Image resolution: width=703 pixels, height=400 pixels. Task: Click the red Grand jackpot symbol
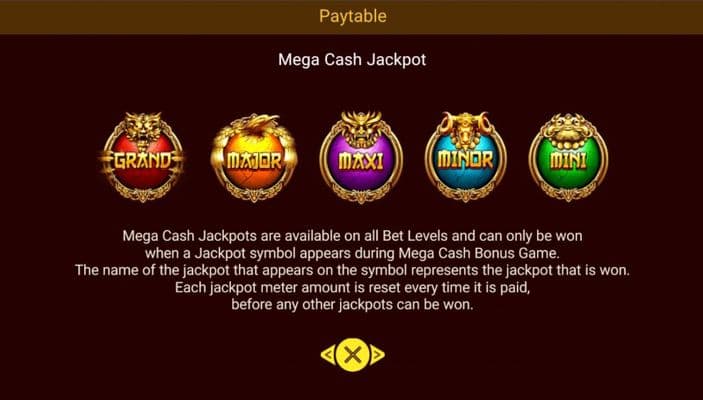click(143, 157)
